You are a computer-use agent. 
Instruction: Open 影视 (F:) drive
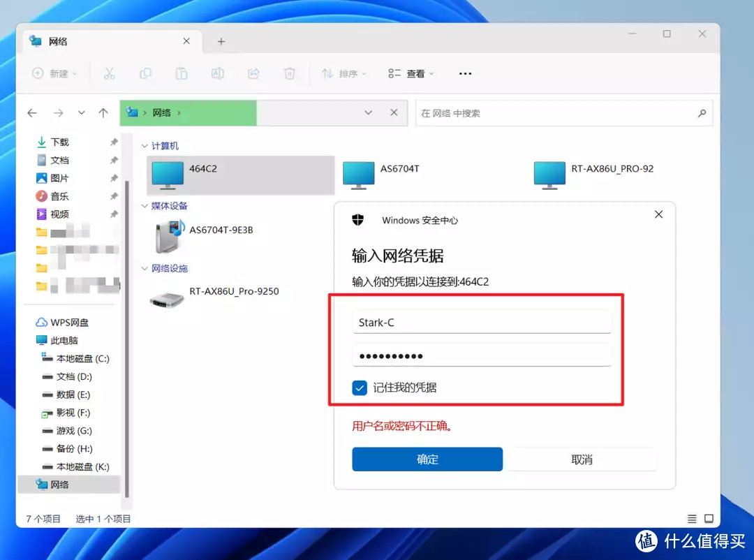click(66, 413)
